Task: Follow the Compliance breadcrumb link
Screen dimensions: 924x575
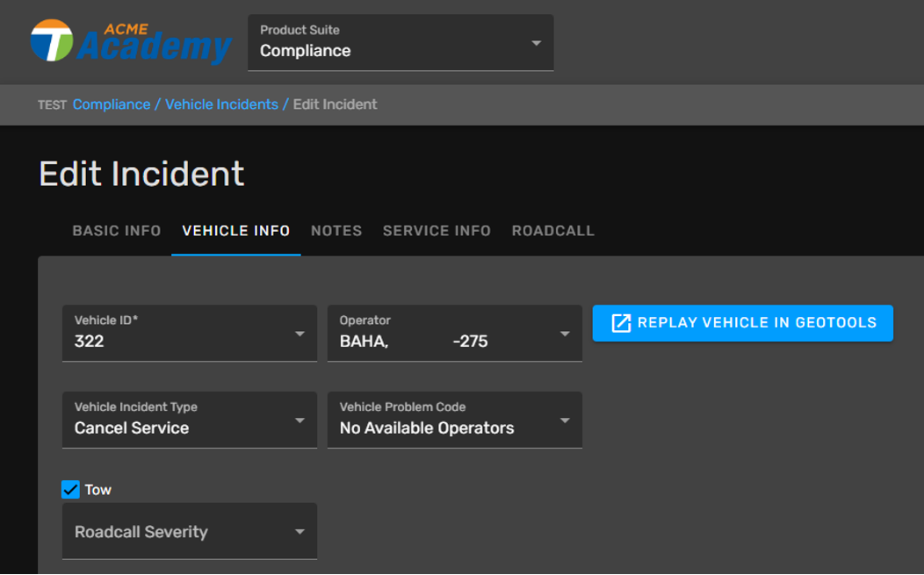Action: tap(112, 104)
